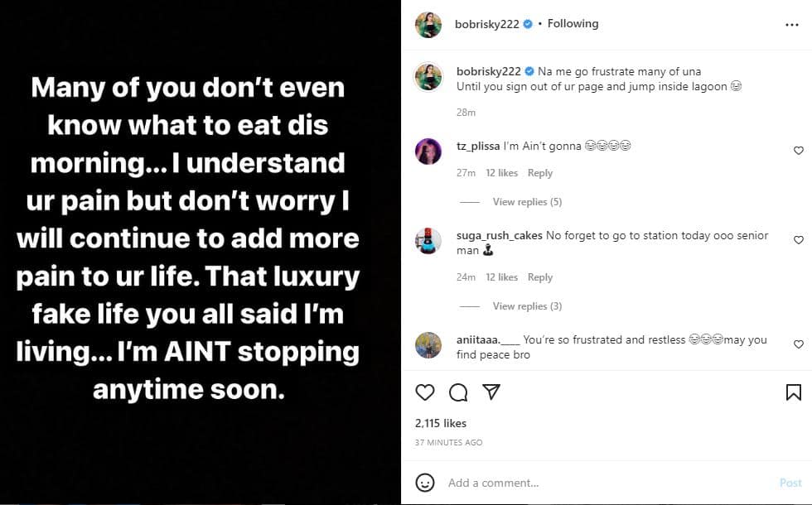Like suga_rush_cakes' comment
Image resolution: width=812 pixels, height=505 pixels.
(799, 240)
